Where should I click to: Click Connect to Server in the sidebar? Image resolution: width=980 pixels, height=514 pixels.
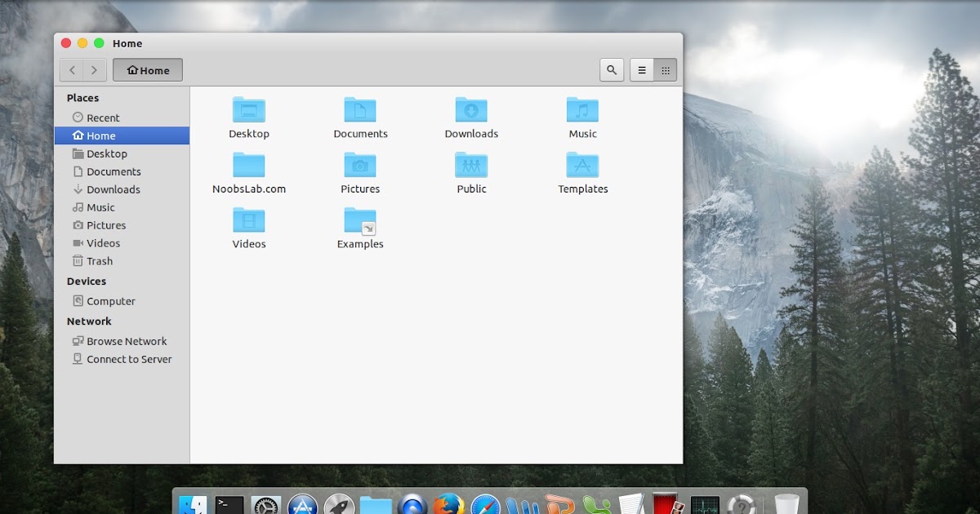pyautogui.click(x=122, y=359)
